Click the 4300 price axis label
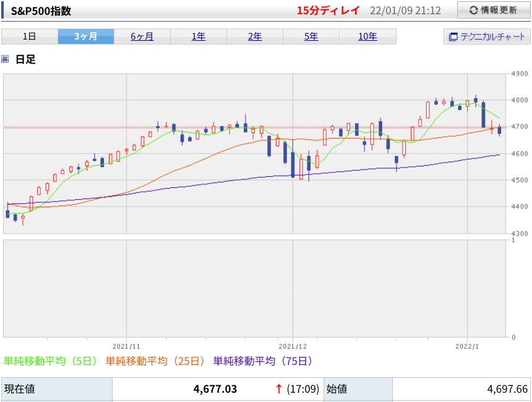This screenshot has width=532, height=402. click(520, 233)
